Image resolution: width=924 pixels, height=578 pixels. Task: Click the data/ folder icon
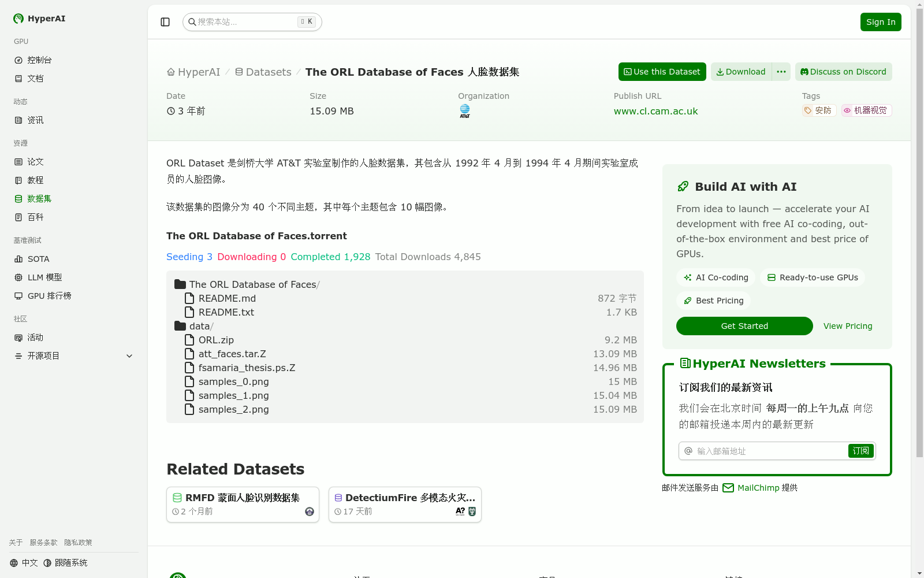click(180, 326)
